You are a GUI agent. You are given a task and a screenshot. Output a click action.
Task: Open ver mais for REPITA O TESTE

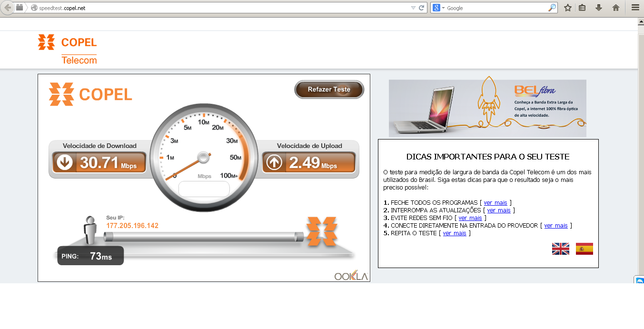point(455,233)
